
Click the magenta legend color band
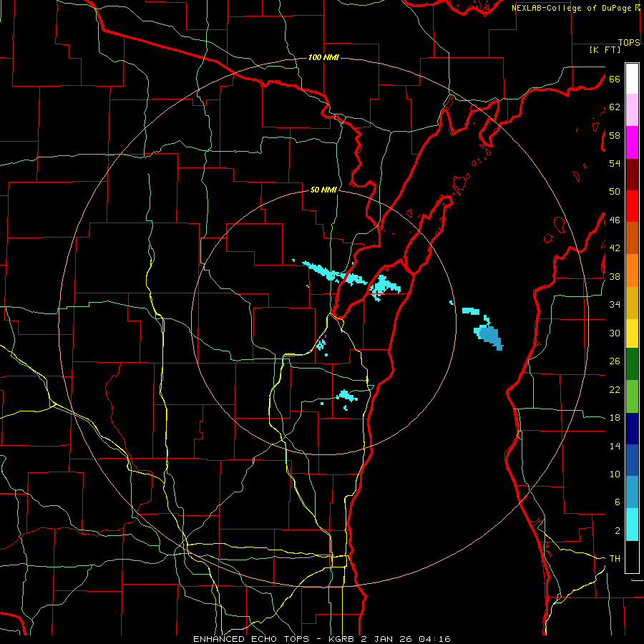(x=632, y=142)
